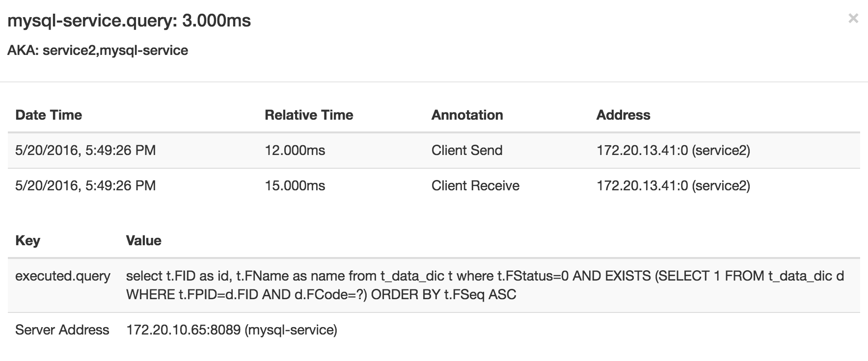Click the mysql-service server address value
Screen dimensions: 868x361
[232, 330]
